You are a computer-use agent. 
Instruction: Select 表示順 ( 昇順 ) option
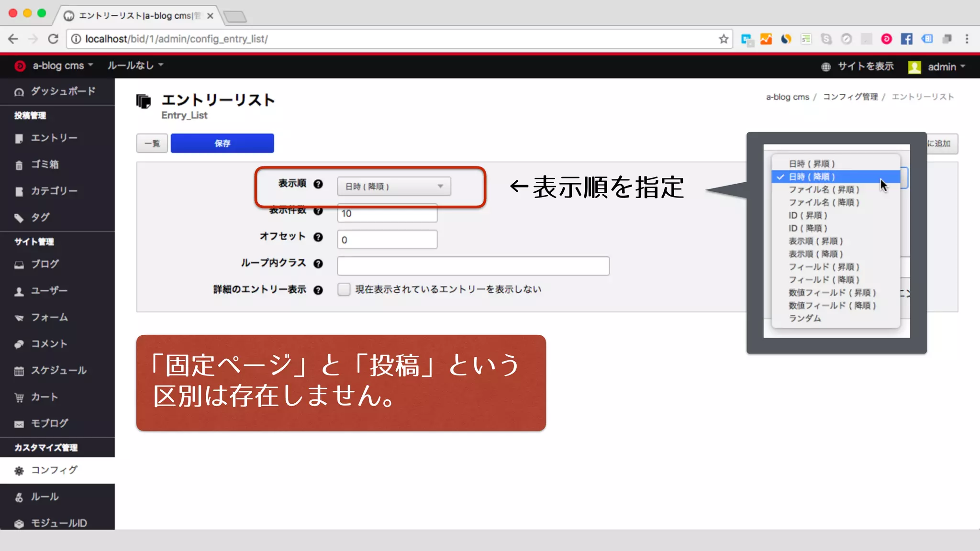click(x=835, y=241)
